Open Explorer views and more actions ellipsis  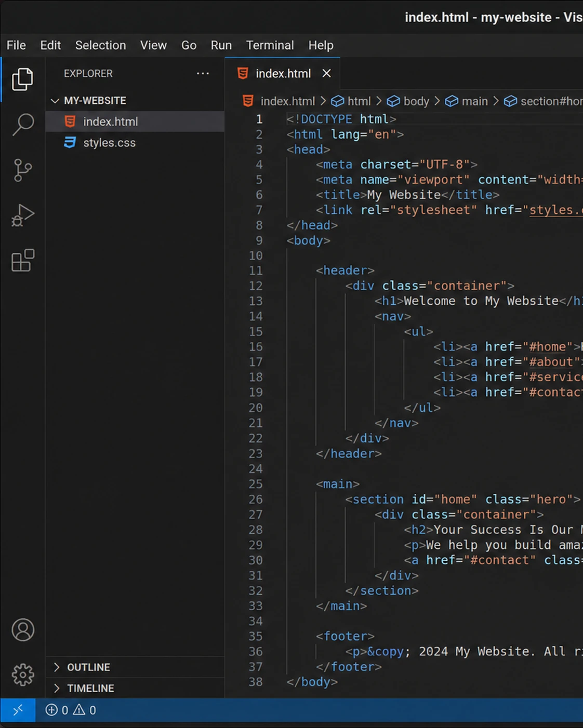pyautogui.click(x=203, y=74)
